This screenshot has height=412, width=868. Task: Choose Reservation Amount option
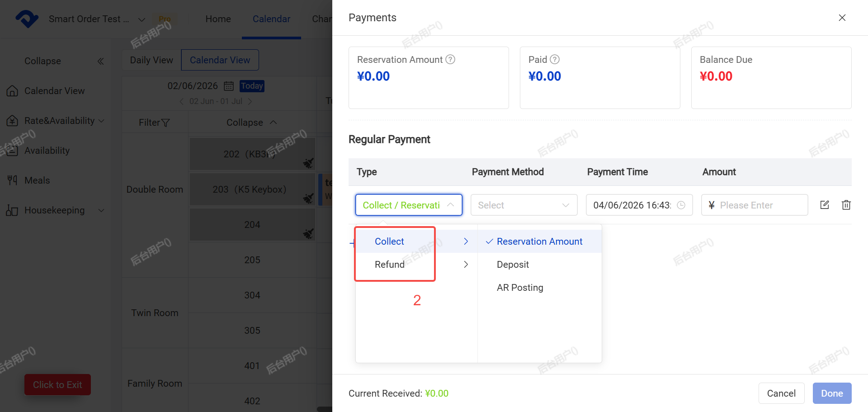point(539,242)
